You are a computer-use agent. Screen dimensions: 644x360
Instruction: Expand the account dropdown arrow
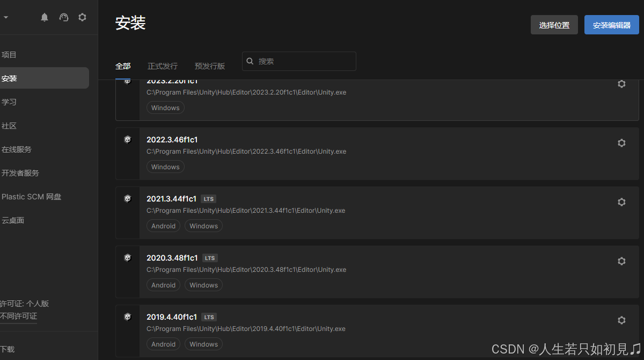pyautogui.click(x=6, y=17)
